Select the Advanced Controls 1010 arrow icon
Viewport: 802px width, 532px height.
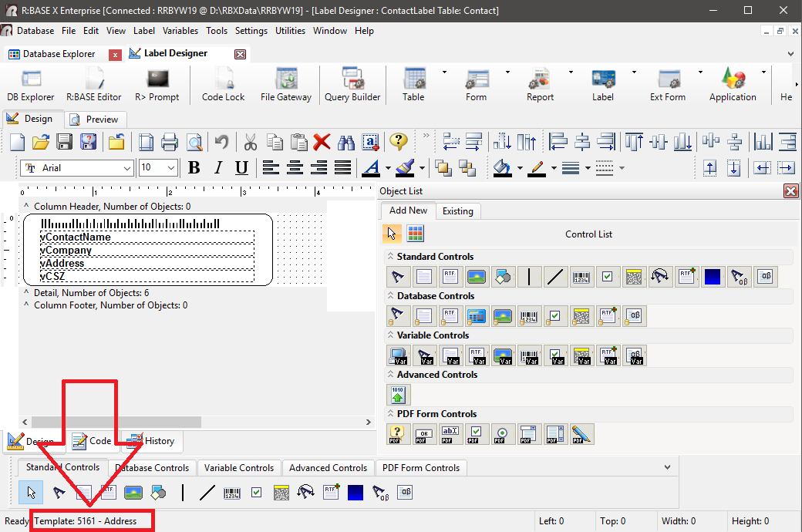[398, 395]
